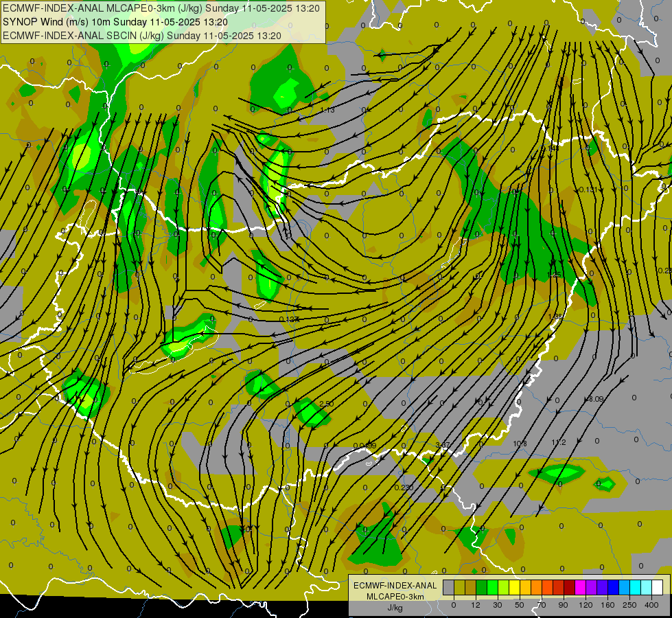Click the legend scale value '70'
Screen dimensions: 672x618
542,605
